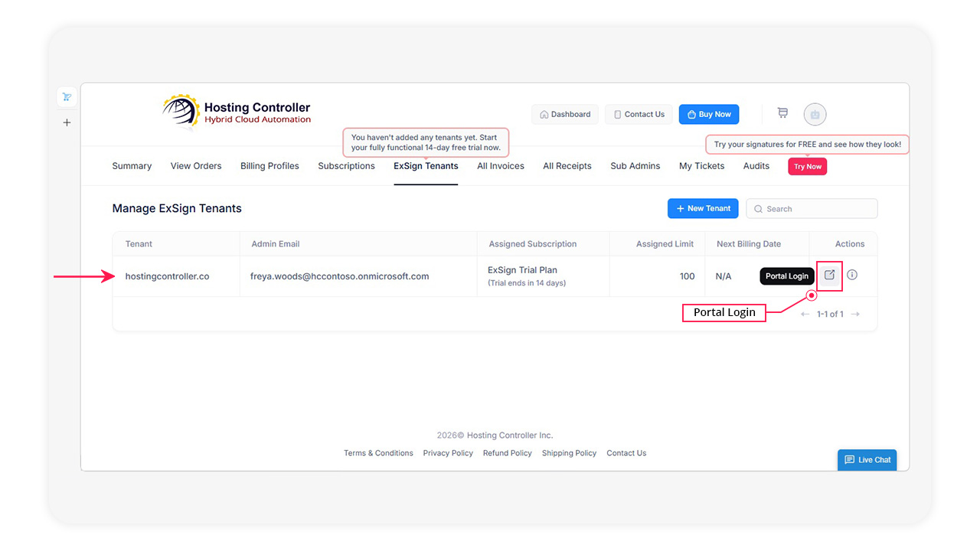Open the shopping cart icon in header
This screenshot has width=980, height=551.
click(782, 113)
